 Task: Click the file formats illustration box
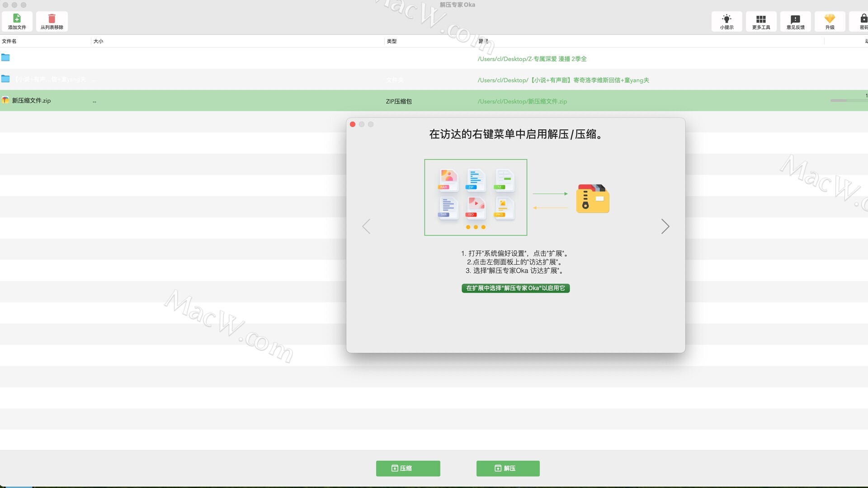tap(476, 197)
